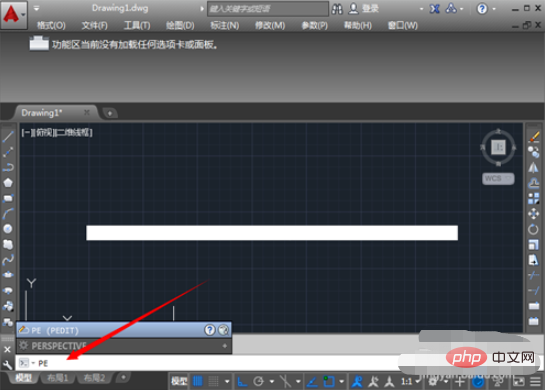The height and width of the screenshot is (390, 545).
Task: Open command line customize wrench icon
Action: point(7,364)
